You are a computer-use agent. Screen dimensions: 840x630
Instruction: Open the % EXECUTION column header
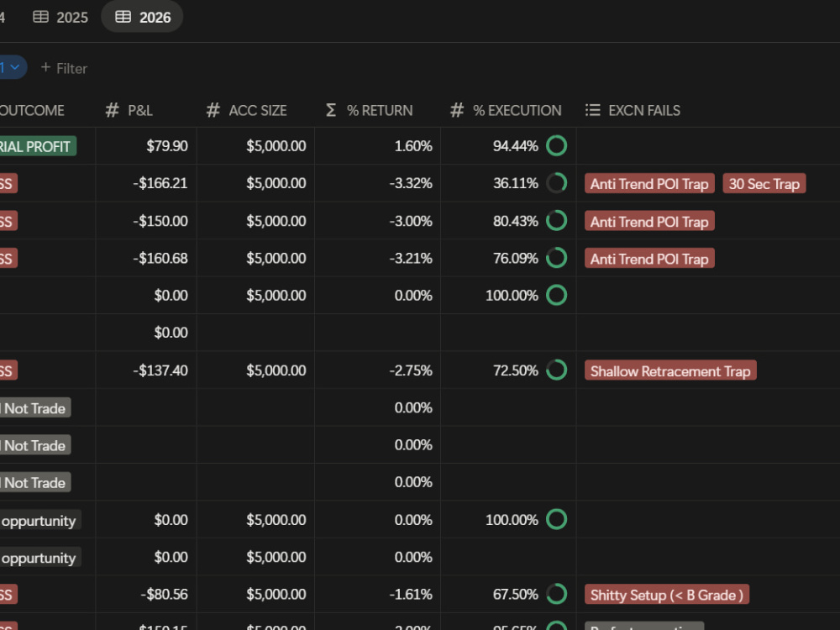click(508, 110)
